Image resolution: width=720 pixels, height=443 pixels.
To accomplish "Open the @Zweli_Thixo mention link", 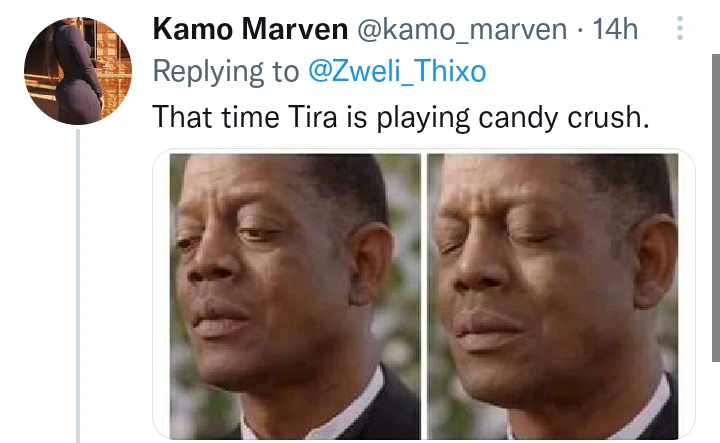I will [x=397, y=72].
